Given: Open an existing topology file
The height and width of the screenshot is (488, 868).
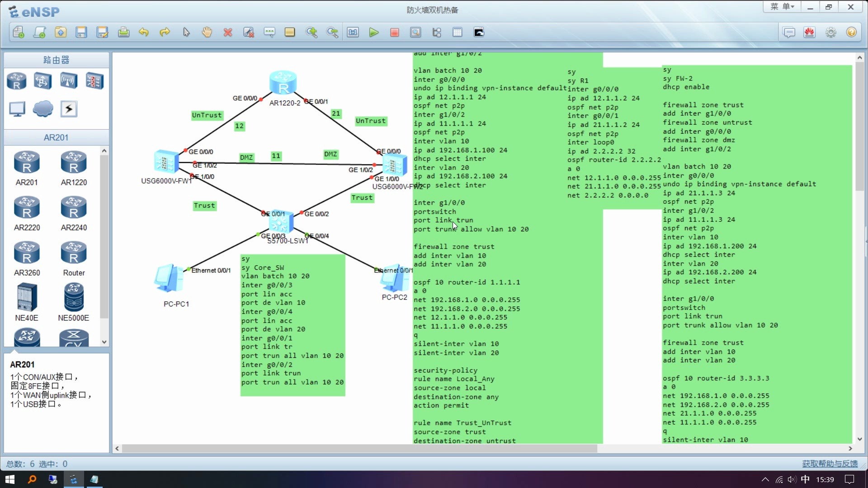Looking at the screenshot, I should [61, 32].
